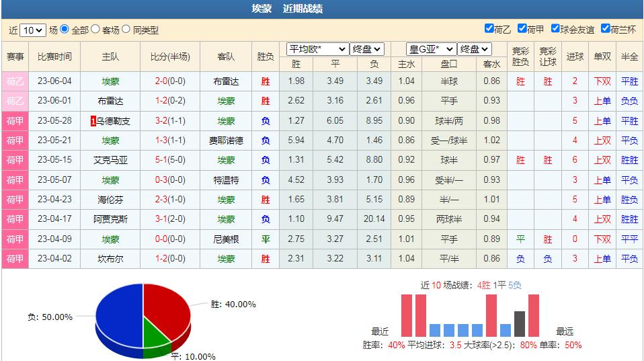Click the 胜: 40.00% pie chart label

click(233, 305)
